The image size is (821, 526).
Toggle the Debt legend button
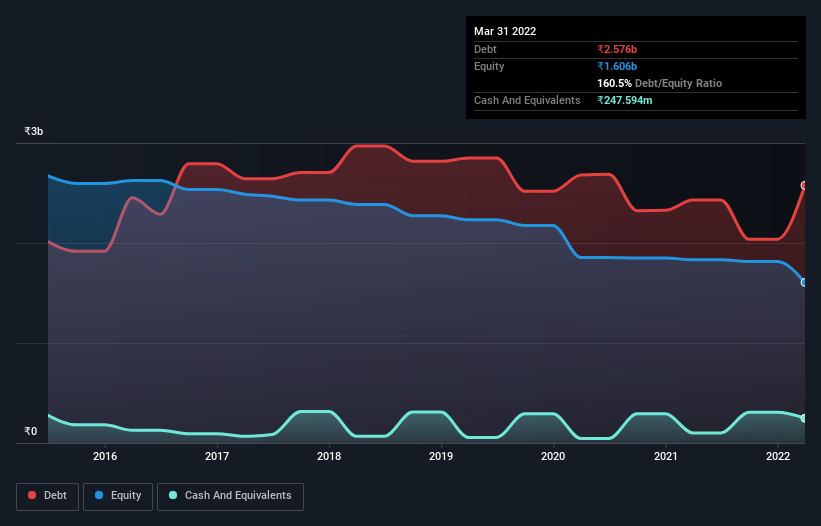tap(48, 496)
